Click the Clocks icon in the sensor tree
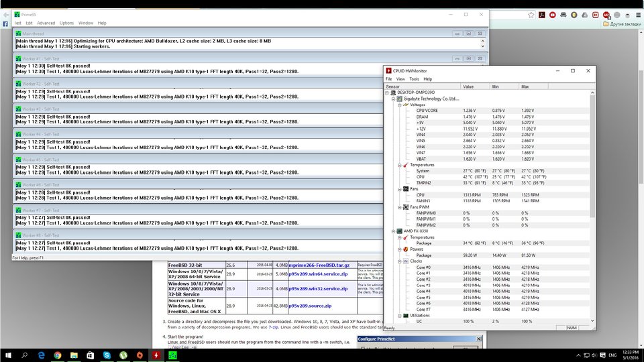The width and height of the screenshot is (644, 362). (x=405, y=261)
